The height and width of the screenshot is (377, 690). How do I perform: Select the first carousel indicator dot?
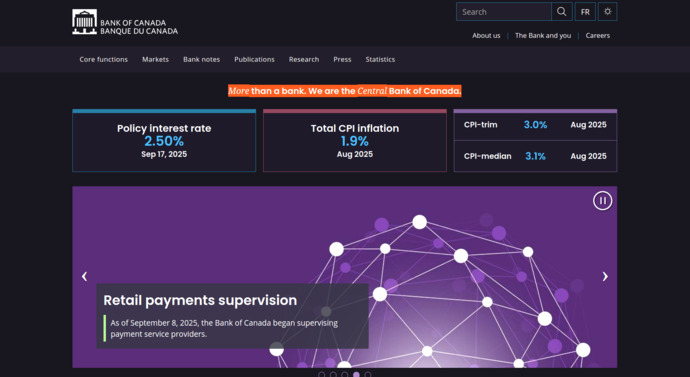[x=322, y=375]
